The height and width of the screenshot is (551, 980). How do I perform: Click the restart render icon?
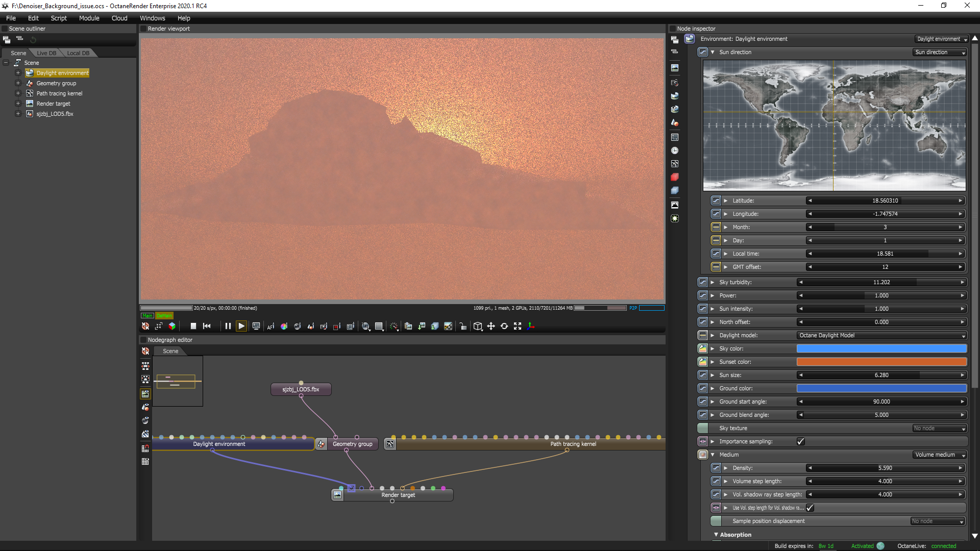[x=207, y=326]
